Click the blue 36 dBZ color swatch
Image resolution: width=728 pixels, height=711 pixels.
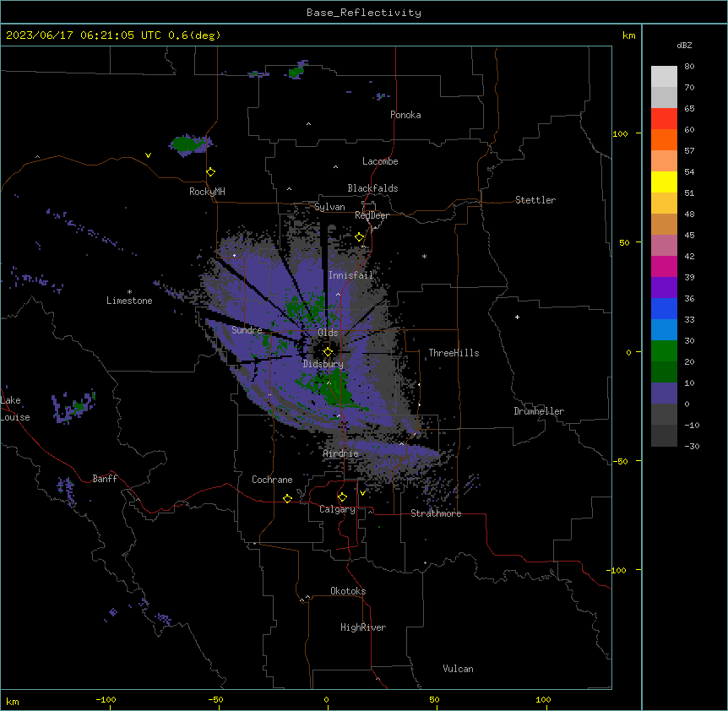664,308
